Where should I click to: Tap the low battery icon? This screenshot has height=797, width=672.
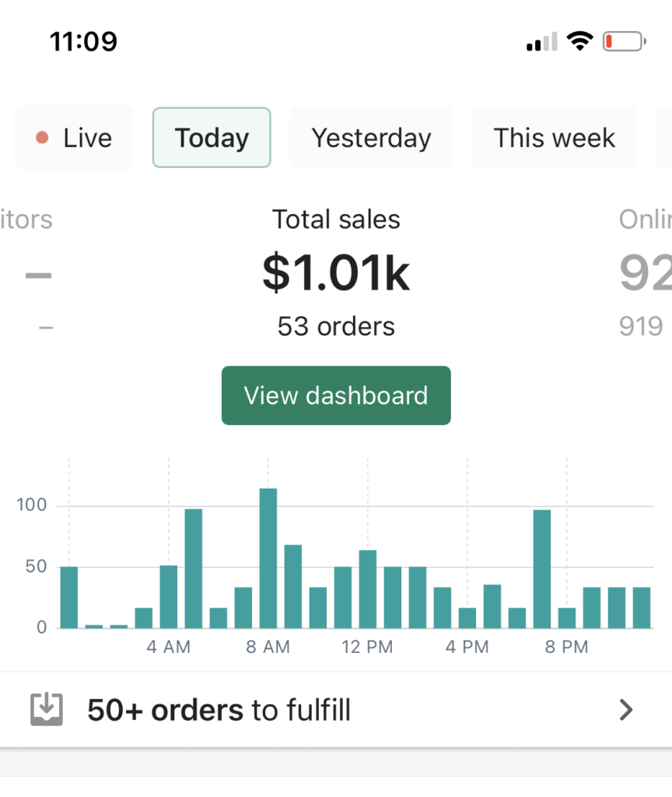click(x=624, y=40)
